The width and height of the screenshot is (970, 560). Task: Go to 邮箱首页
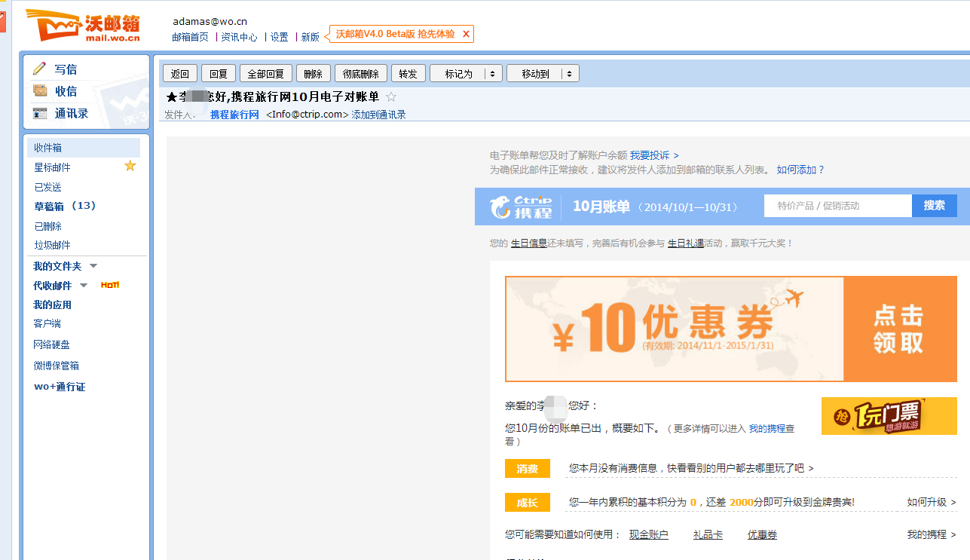click(190, 36)
